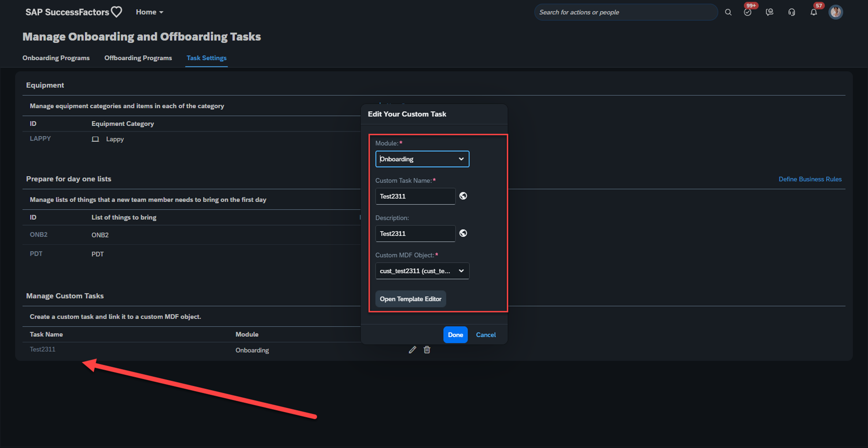Click the Task Name column header
The width and height of the screenshot is (868, 448).
46,334
